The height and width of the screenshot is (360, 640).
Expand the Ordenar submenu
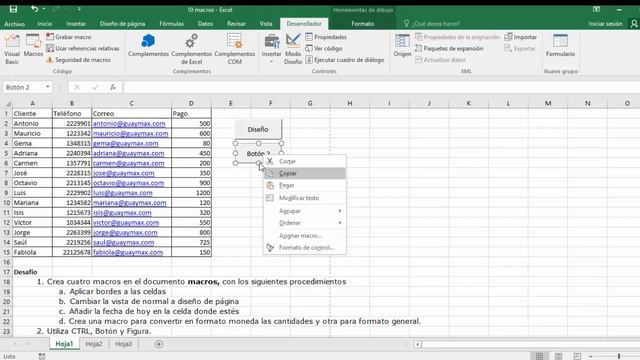(x=305, y=222)
